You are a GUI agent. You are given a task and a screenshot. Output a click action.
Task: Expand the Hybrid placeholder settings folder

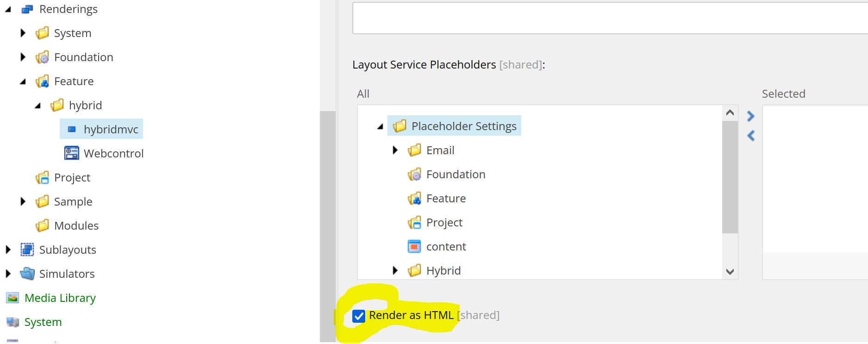tap(395, 270)
